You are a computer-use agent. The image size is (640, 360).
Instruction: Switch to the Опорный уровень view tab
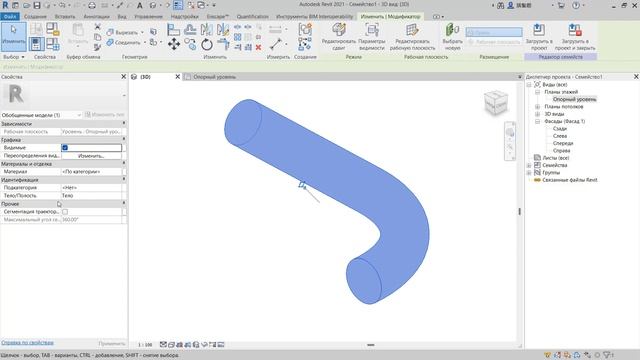[214, 77]
